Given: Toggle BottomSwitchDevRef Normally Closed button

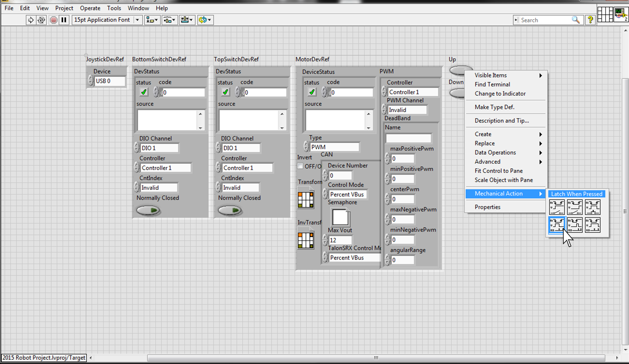Looking at the screenshot, I should (x=148, y=210).
